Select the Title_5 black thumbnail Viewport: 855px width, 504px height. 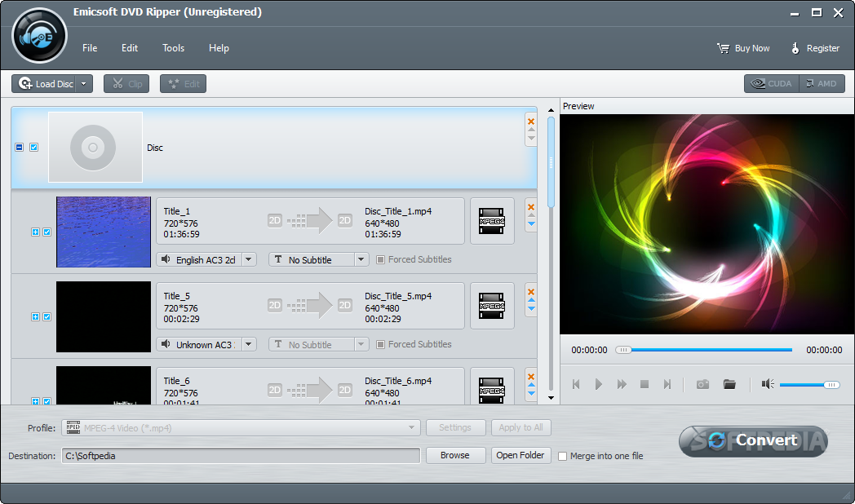[x=104, y=316]
